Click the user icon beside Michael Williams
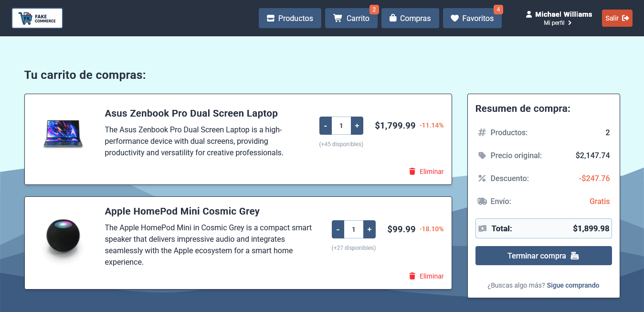Viewport: 644px width, 312px height. pos(528,14)
